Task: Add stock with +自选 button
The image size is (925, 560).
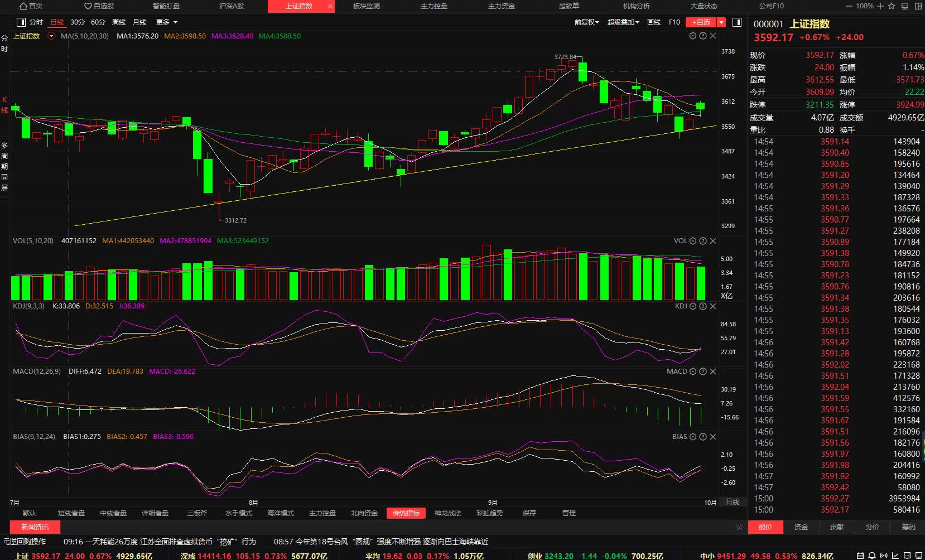Action: [701, 22]
